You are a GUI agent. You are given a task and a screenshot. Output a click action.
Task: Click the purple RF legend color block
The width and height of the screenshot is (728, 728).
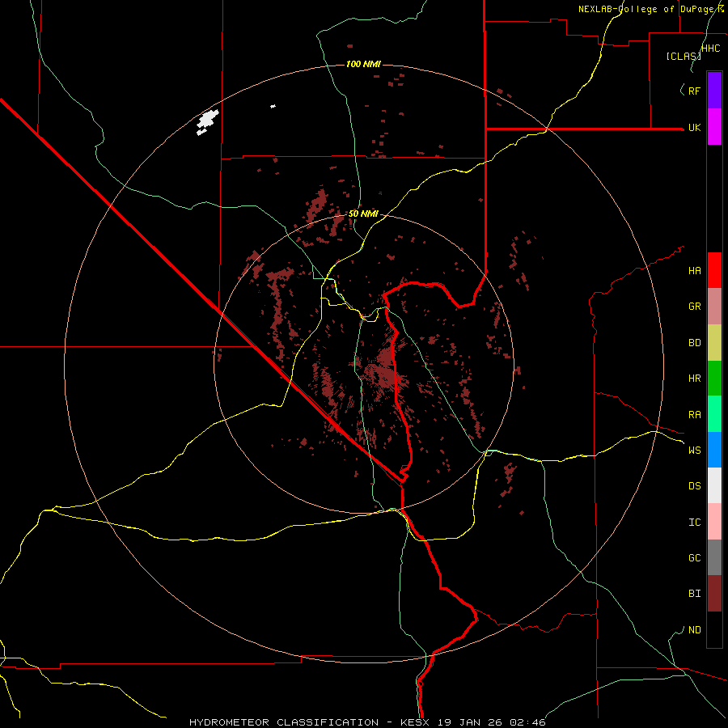tap(714, 91)
